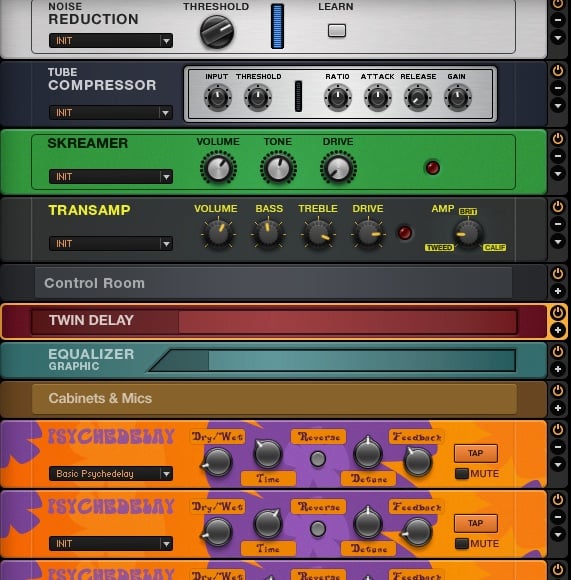
Task: Click TAP on second Psychedelay INIT
Action: click(476, 523)
